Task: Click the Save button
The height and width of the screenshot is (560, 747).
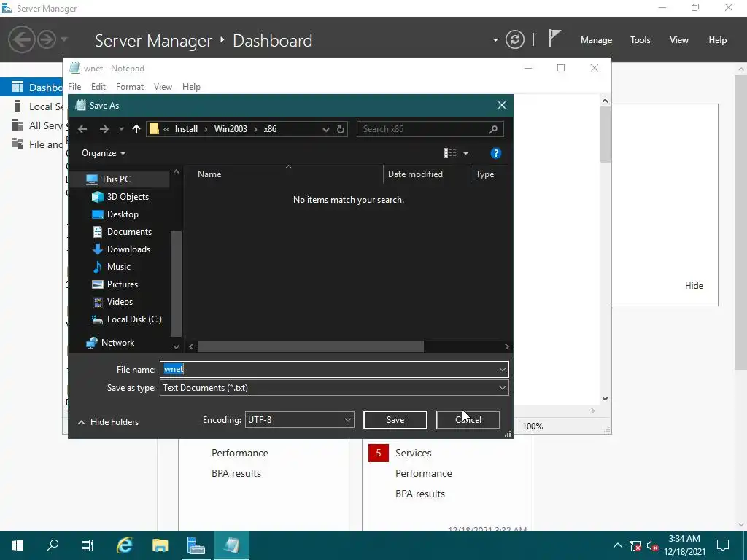Action: click(395, 419)
